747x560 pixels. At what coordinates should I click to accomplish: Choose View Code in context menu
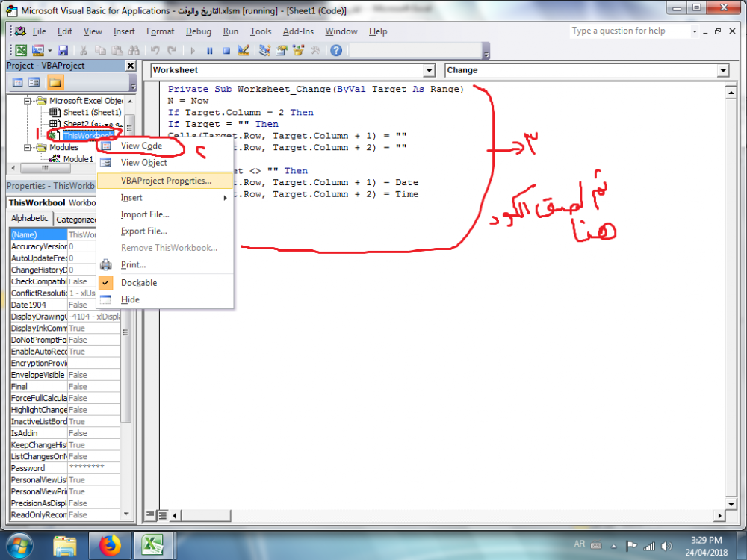[165, 146]
